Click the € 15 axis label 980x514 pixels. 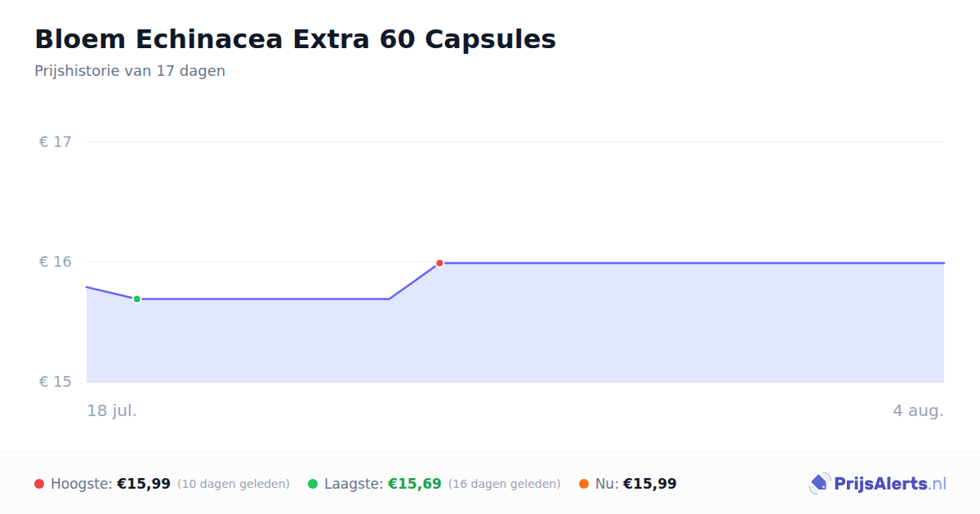(x=56, y=382)
